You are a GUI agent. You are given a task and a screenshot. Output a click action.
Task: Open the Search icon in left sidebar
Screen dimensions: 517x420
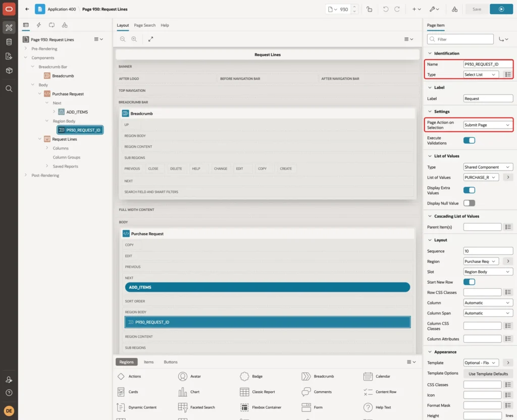tap(9, 89)
